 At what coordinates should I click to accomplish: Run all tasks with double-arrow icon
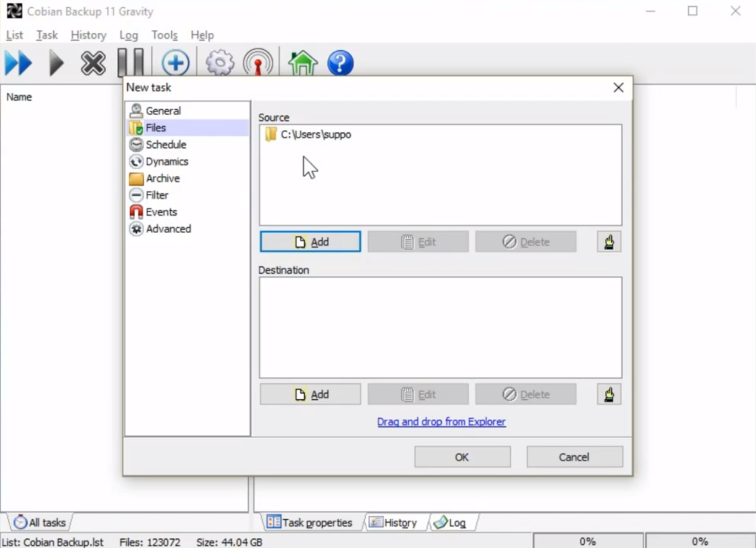18,64
